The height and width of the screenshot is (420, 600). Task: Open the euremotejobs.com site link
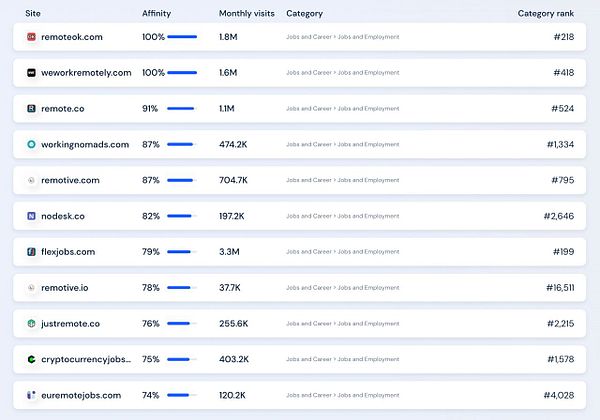click(81, 396)
